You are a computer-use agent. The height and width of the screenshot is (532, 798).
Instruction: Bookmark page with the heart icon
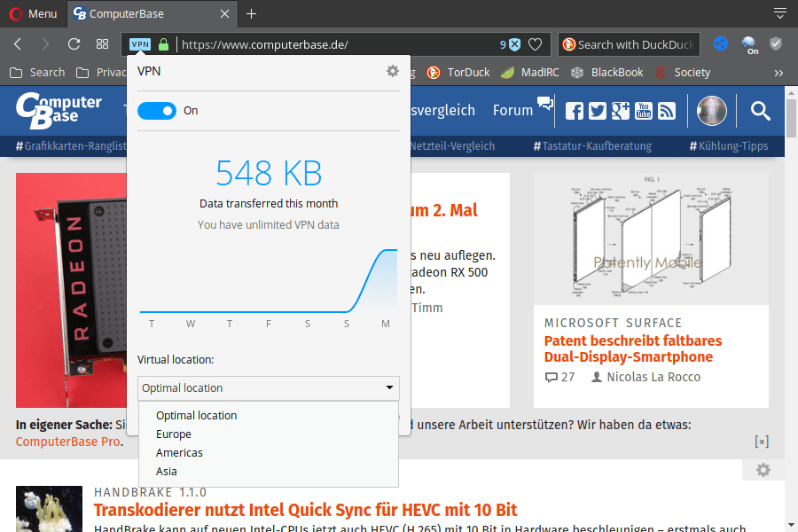coord(535,45)
